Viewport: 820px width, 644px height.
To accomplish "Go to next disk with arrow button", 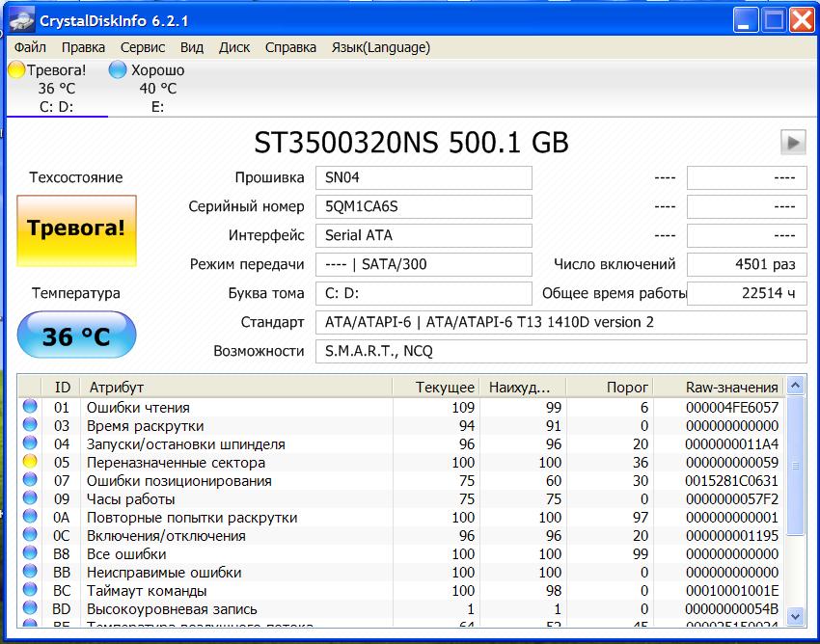I will click(793, 142).
